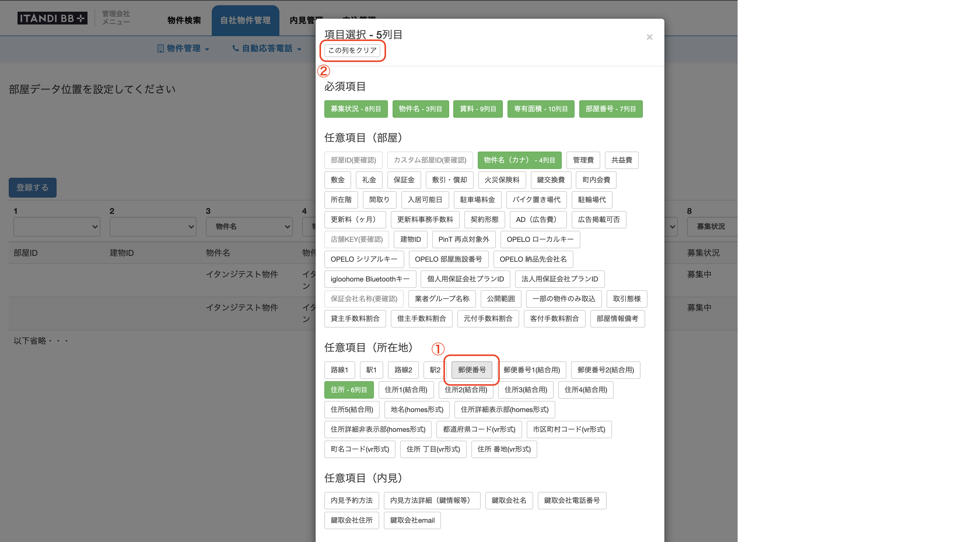
Task: Choose the OPELO ローカルキー item
Action: [540, 239]
